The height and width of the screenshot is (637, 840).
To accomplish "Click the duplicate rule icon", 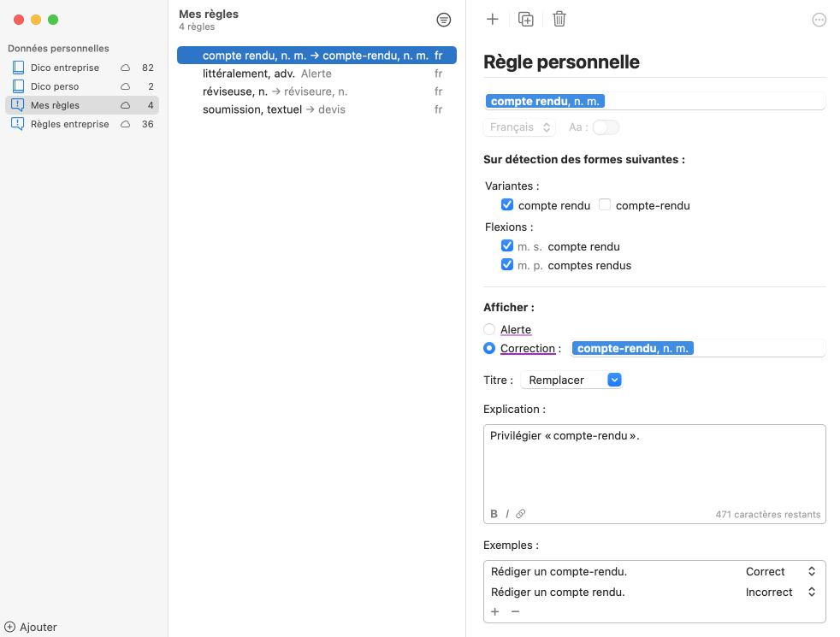I will 526,19.
